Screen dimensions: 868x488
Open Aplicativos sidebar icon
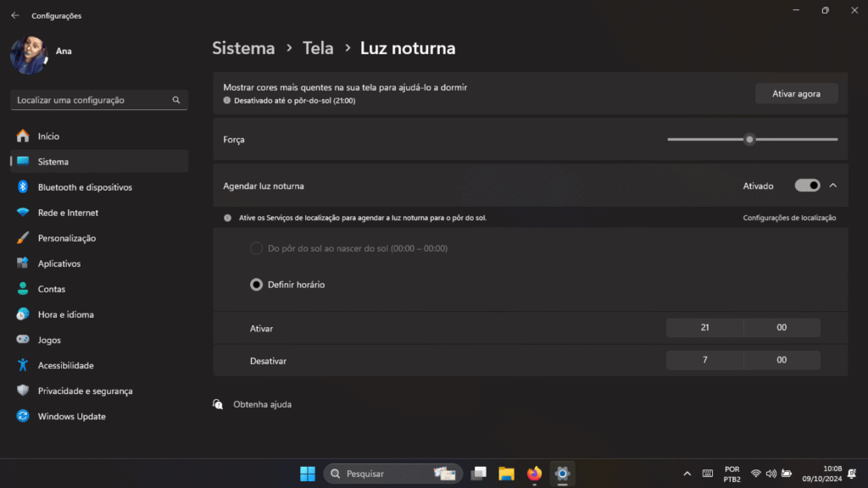pos(23,263)
